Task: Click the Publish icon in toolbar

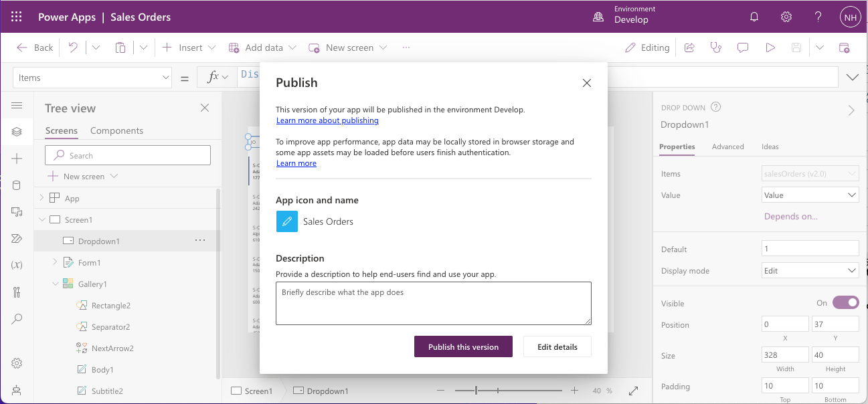Action: pyautogui.click(x=845, y=47)
